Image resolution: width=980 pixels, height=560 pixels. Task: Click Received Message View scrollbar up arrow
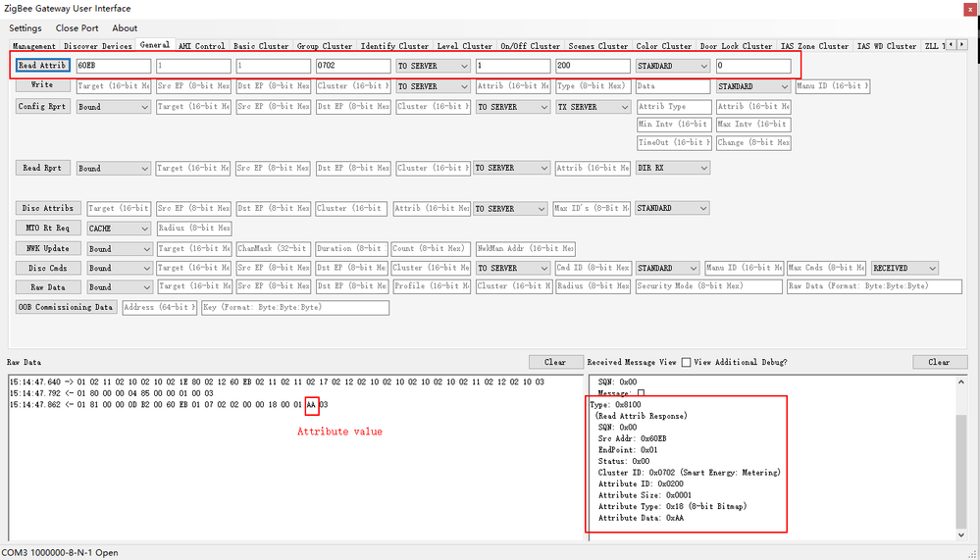click(x=961, y=382)
